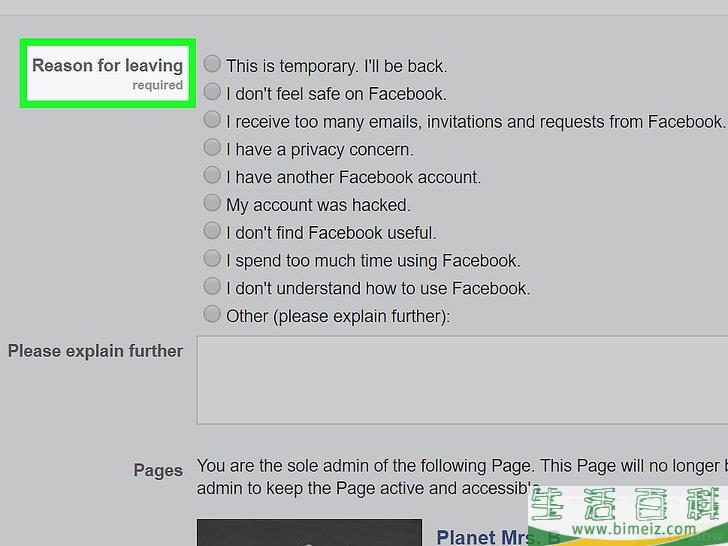Click the 'Please explain further' label
Image resolution: width=728 pixels, height=546 pixels.
point(95,351)
